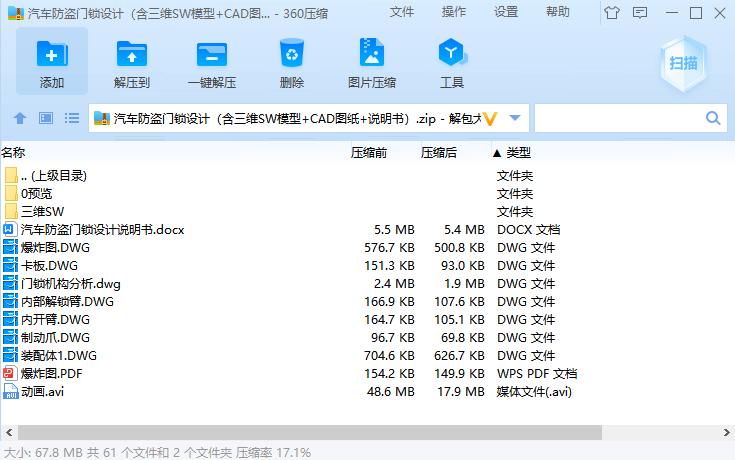
Task: Click the WPS PDF 文档 type cell
Action: [x=537, y=374]
